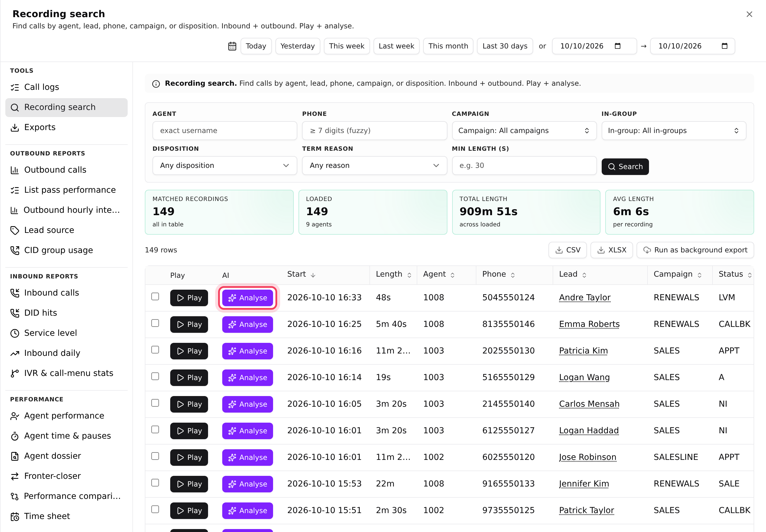This screenshot has height=532, width=766.
Task: Tick the Patricia Kim row checkbox
Action: click(155, 350)
